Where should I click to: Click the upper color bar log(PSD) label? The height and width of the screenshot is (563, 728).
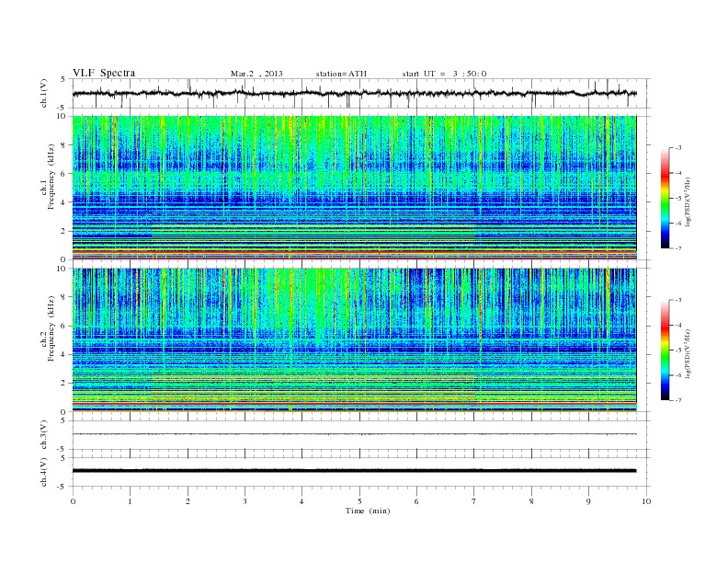click(x=689, y=202)
